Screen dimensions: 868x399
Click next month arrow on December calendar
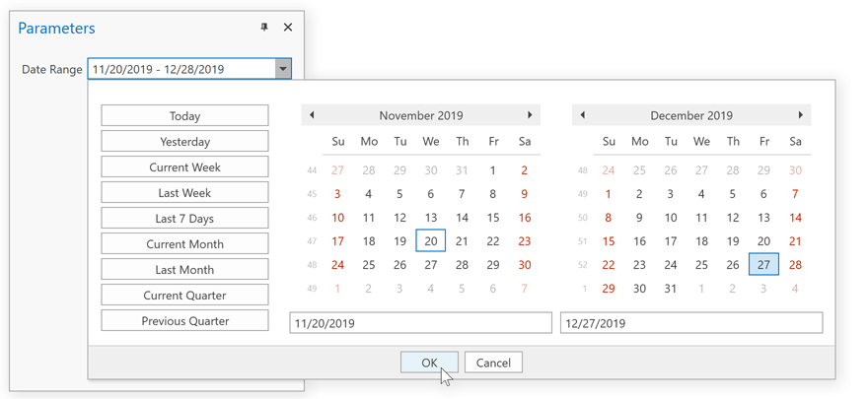tap(801, 115)
